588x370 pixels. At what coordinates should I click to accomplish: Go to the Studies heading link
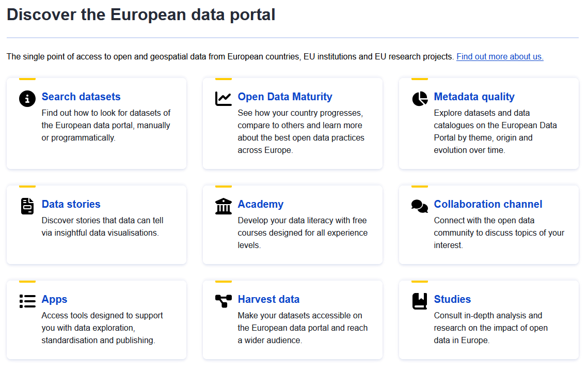(x=452, y=299)
